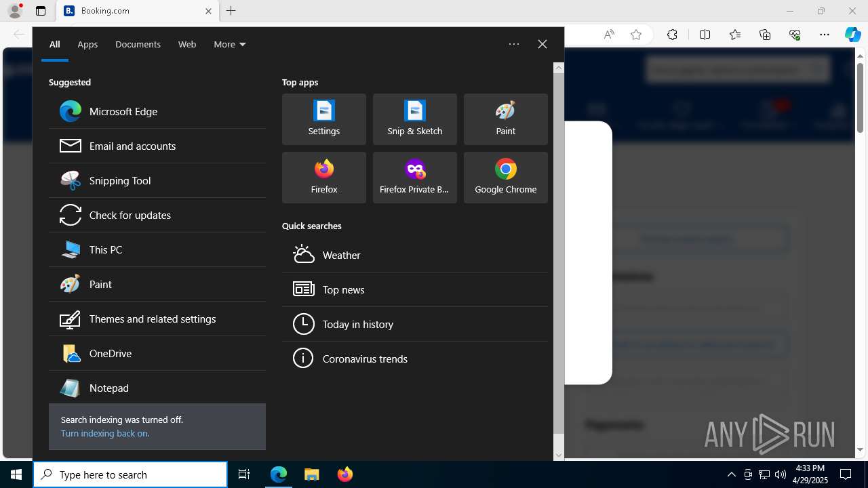Click the taskbar clock and date
Image resolution: width=868 pixels, height=488 pixels.
(x=810, y=474)
